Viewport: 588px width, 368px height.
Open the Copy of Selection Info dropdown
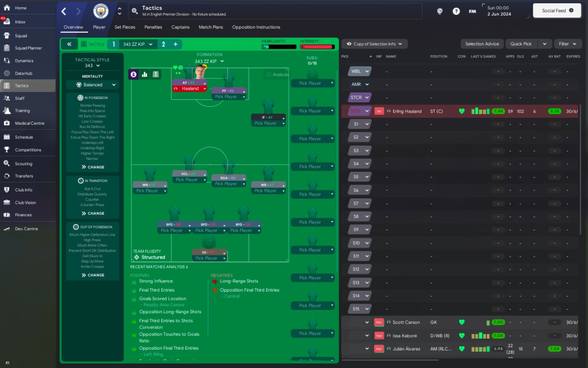[x=374, y=44]
